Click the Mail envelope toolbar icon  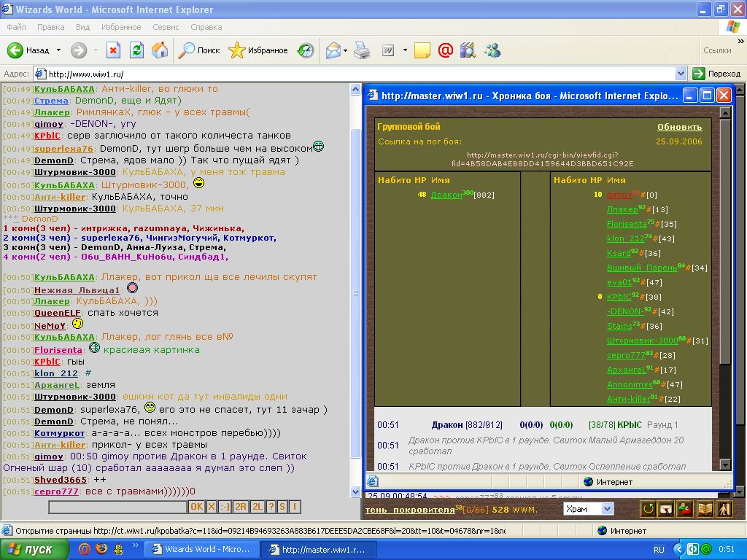(x=333, y=50)
